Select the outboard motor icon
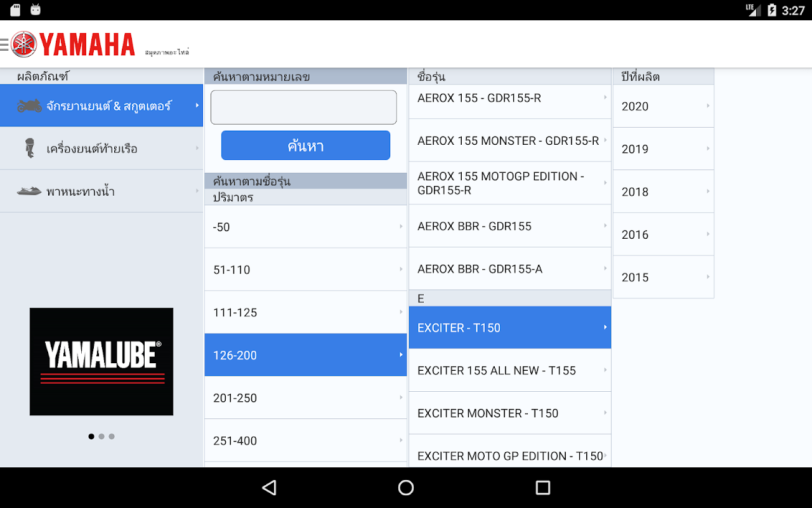Viewport: 812px width, 508px height. pos(29,149)
